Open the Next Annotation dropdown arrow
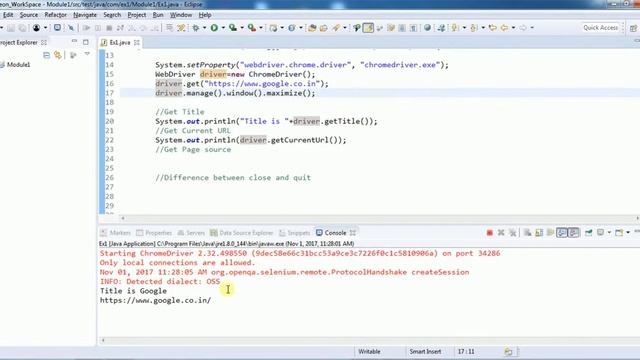Viewport: 640px width, 360px height. 464,28
